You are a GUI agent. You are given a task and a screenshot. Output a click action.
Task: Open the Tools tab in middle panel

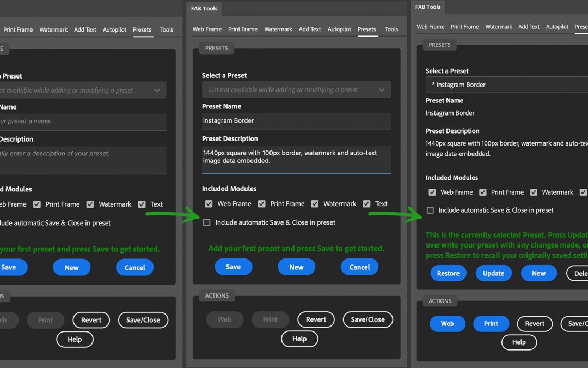pos(391,29)
